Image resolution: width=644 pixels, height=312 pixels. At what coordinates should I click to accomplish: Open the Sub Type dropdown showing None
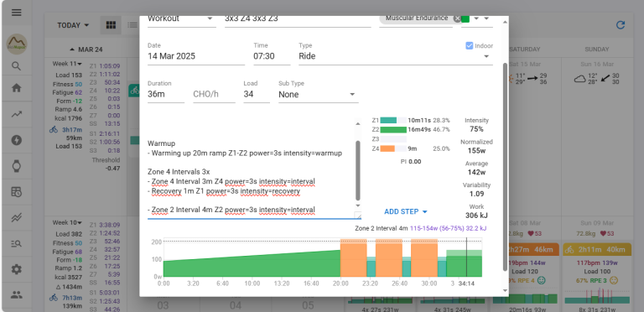point(319,95)
